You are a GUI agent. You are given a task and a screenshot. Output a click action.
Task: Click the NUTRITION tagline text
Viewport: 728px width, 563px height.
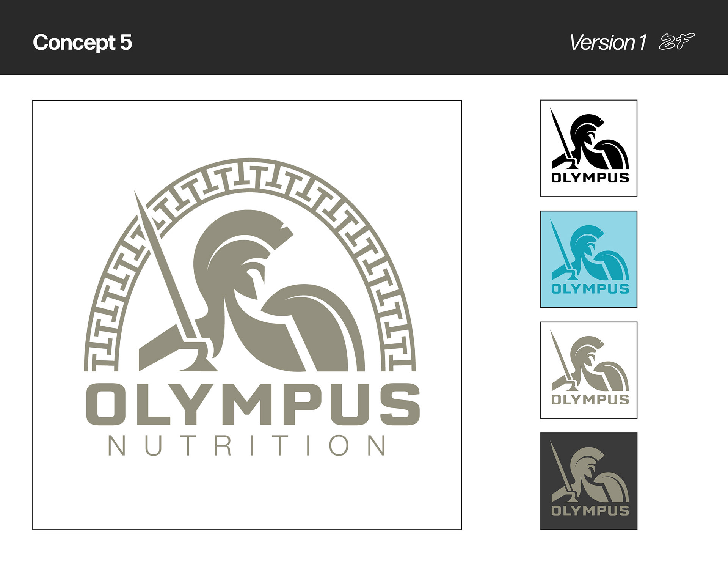[247, 445]
